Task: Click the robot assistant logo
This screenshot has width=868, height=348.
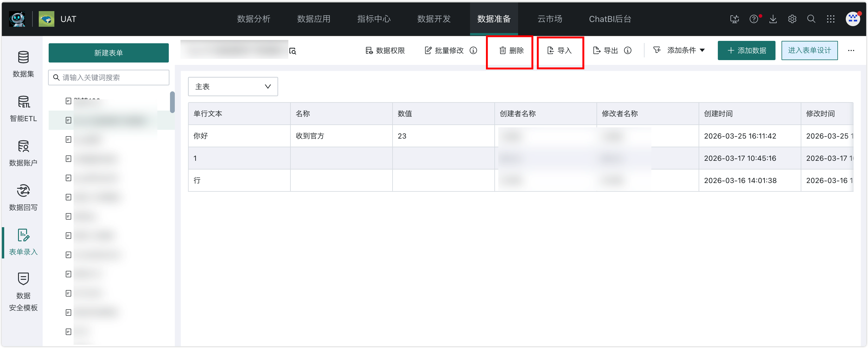Action: (17, 19)
